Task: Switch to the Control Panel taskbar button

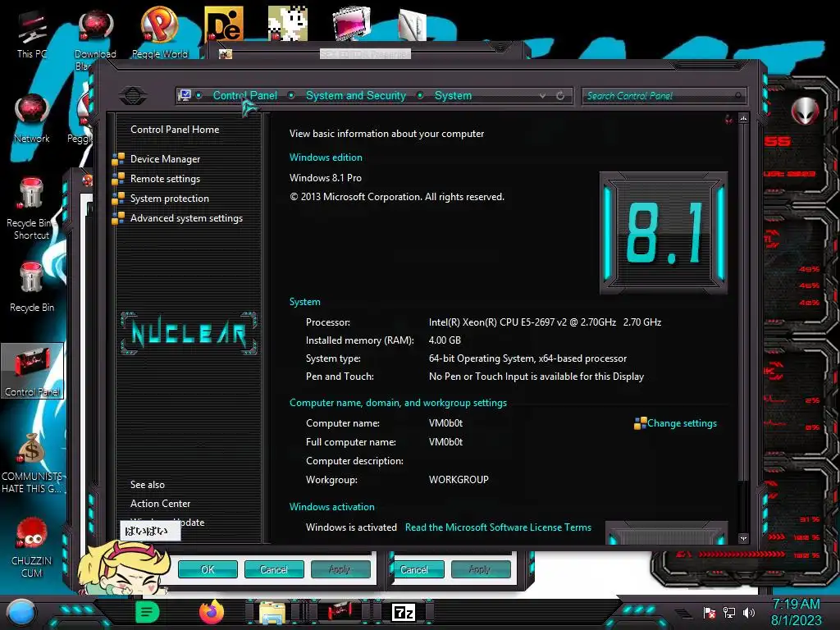Action: (x=340, y=611)
